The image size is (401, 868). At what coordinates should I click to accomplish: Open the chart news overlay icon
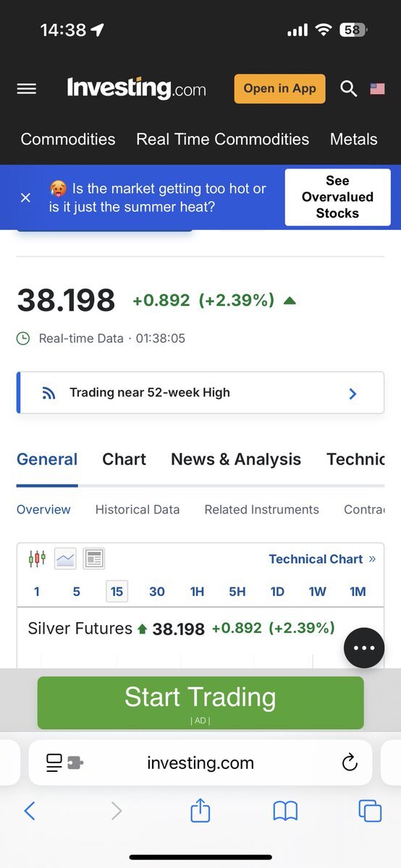[x=94, y=558]
